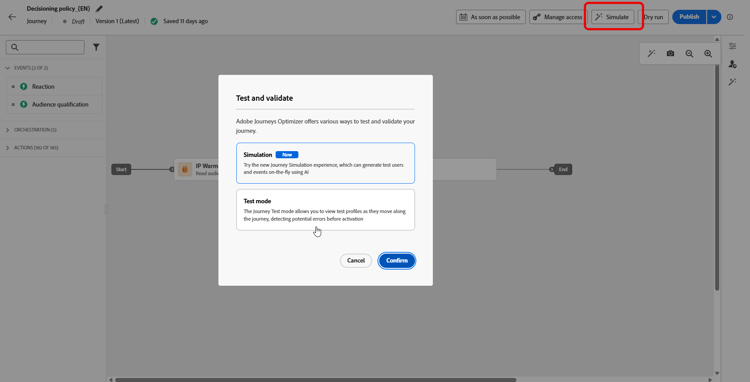Expand the Orchestration section
750x382 pixels.
click(x=8, y=130)
